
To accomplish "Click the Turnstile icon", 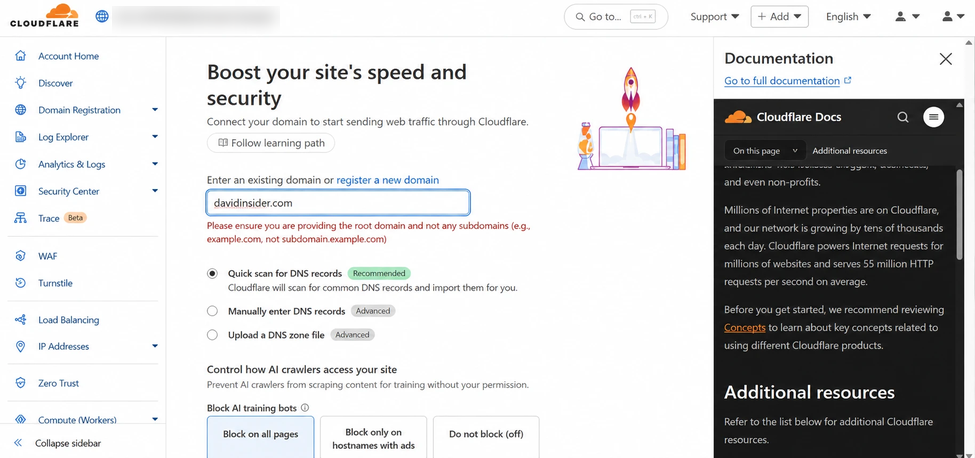I will pyautogui.click(x=21, y=283).
